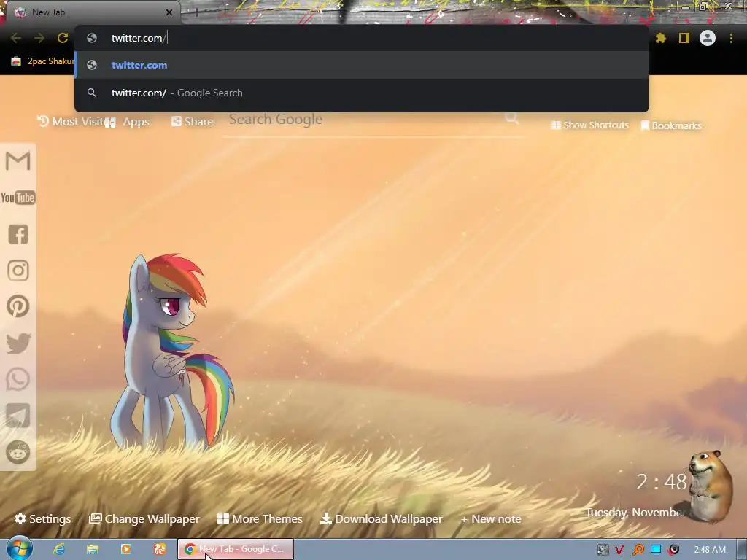Open the 2:48 AM system clock
The image size is (747, 560).
point(710,550)
